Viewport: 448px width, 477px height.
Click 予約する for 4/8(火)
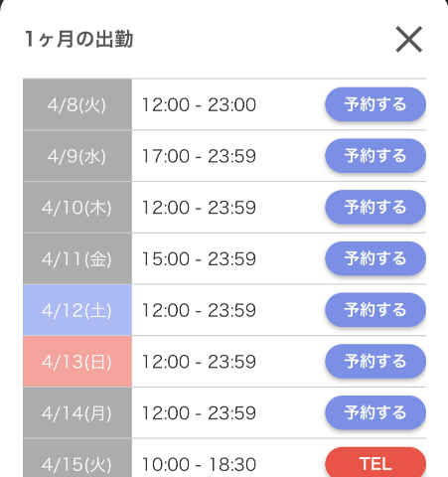pyautogui.click(x=375, y=104)
